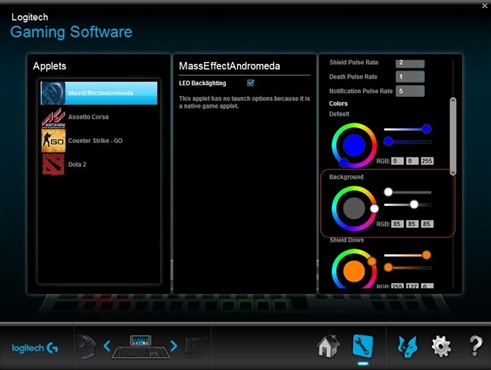
Task: Click the MassEffectAndromeda applet thumbnail
Action: (x=53, y=93)
